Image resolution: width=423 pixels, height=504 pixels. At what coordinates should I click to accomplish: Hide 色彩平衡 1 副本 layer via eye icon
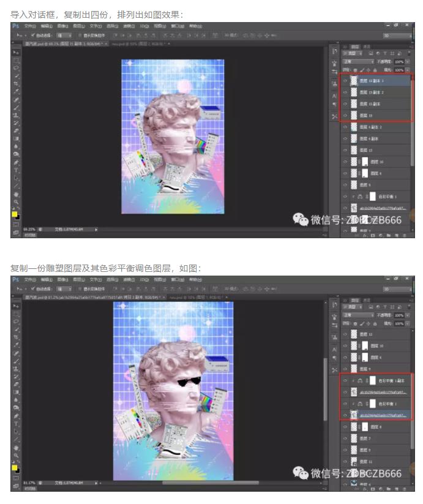345,380
